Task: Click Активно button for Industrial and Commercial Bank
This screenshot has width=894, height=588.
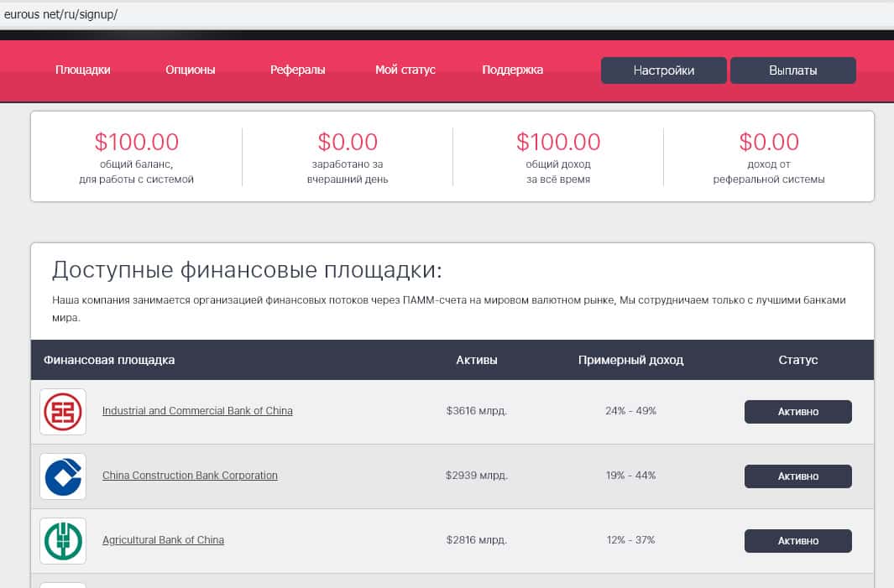Action: pos(798,411)
